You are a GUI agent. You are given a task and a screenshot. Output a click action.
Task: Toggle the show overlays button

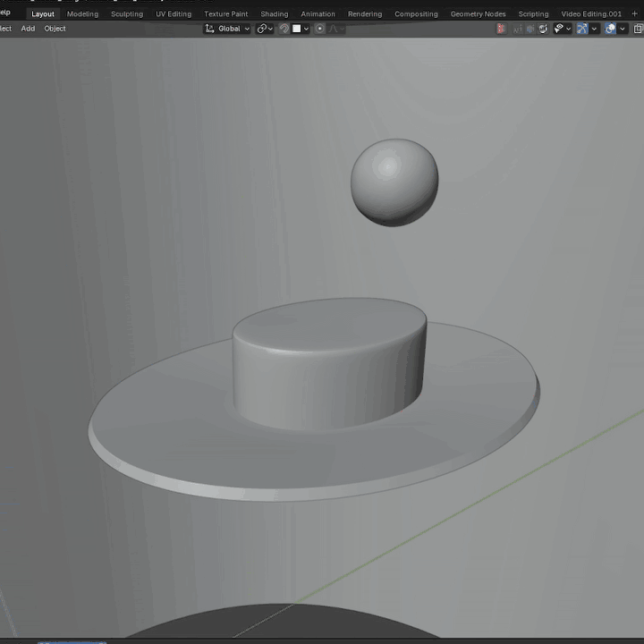click(610, 29)
